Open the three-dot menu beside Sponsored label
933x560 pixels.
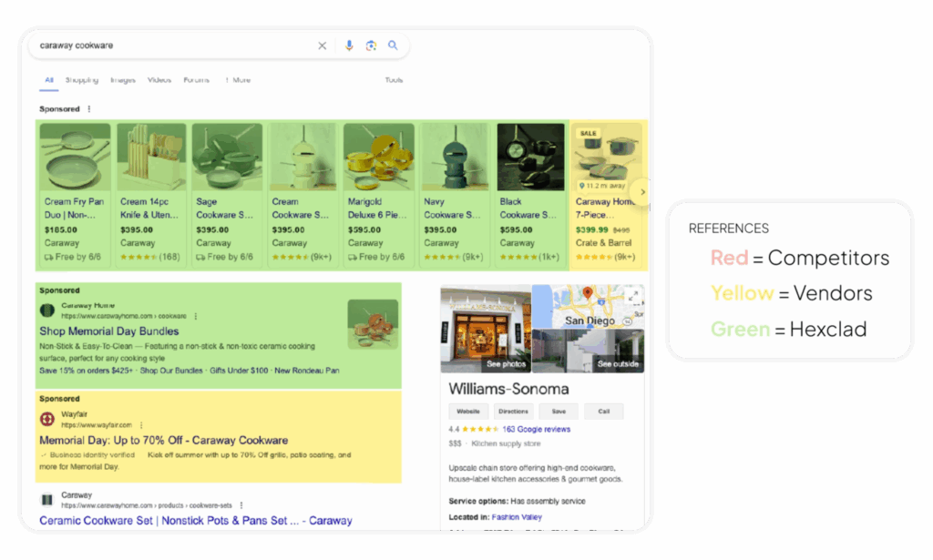(x=89, y=109)
